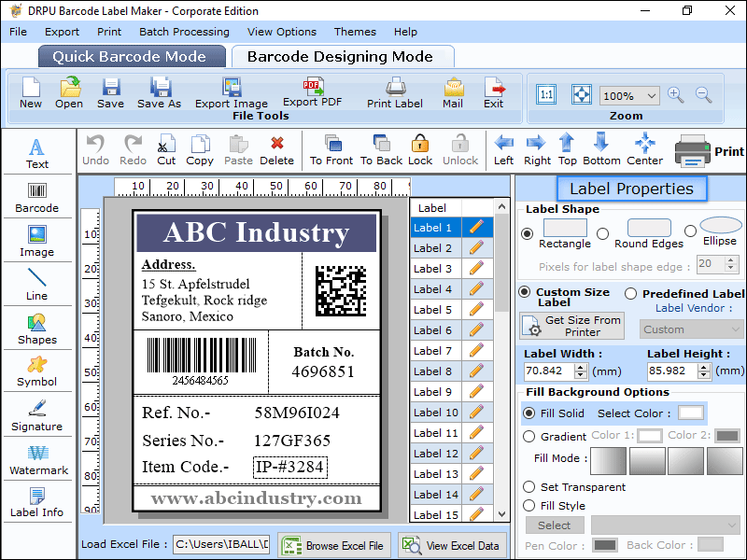The width and height of the screenshot is (747, 560).
Task: Choose Custom Size Label option
Action: 525,292
